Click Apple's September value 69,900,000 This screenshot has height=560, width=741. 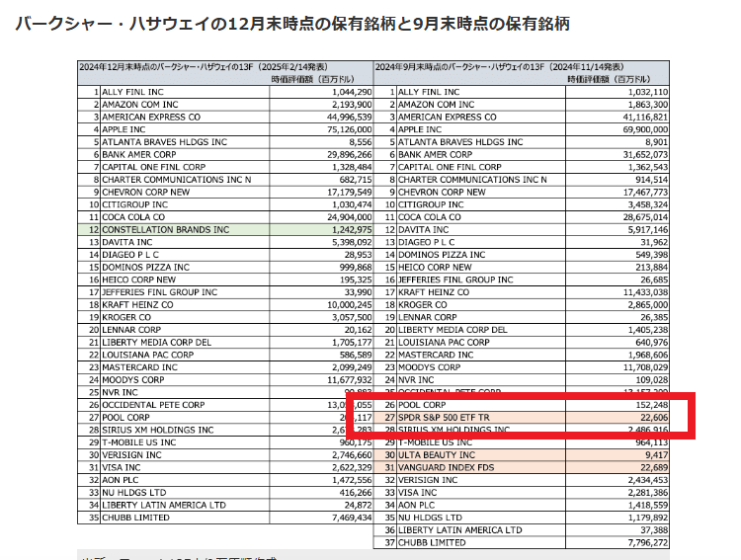645,129
